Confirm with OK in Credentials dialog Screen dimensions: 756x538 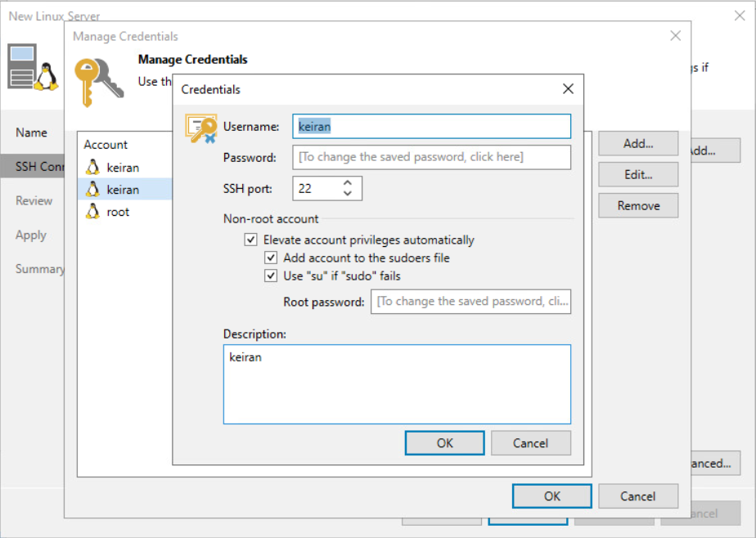pos(444,443)
